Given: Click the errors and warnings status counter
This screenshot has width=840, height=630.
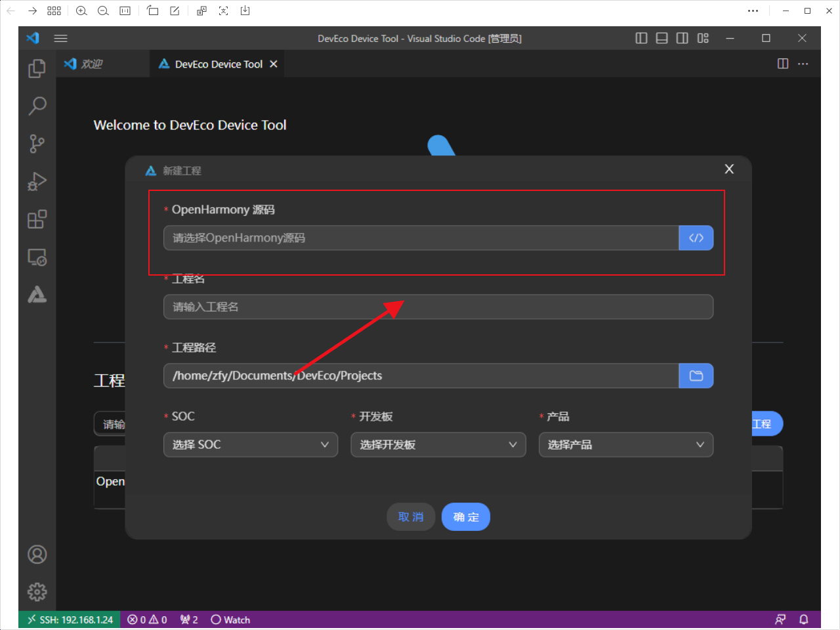Looking at the screenshot, I should pos(147,619).
